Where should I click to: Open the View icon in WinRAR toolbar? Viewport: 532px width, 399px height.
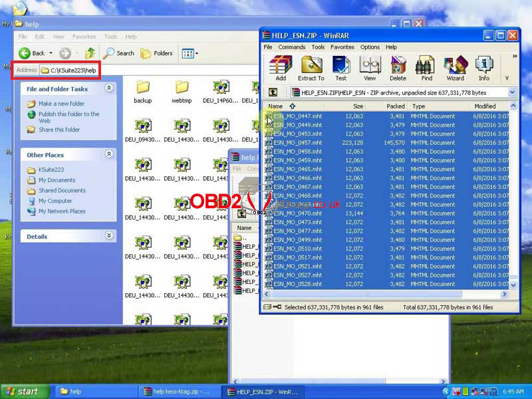pyautogui.click(x=370, y=68)
